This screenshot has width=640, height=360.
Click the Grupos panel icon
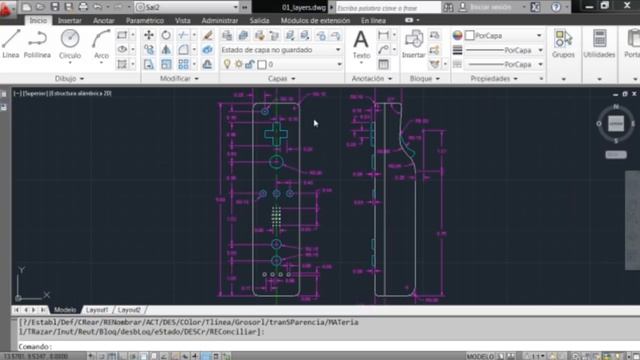pos(563,44)
